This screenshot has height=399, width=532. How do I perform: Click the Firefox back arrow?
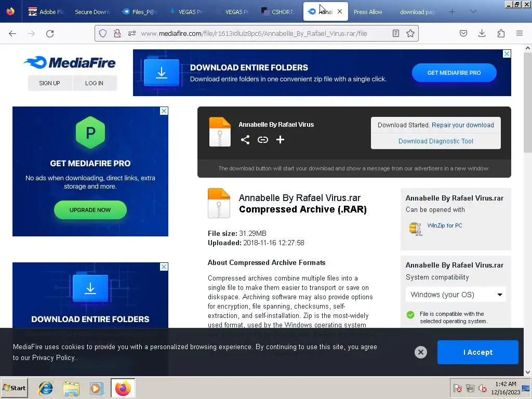[x=12, y=33]
